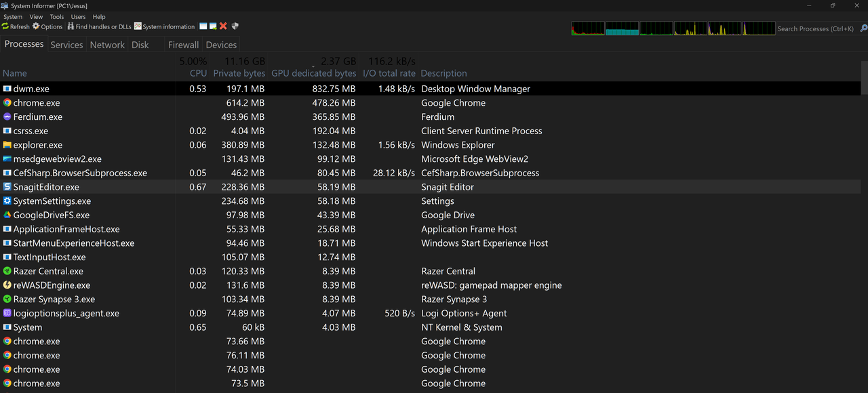Open the System information graph icon
868x393 pixels.
pyautogui.click(x=138, y=26)
